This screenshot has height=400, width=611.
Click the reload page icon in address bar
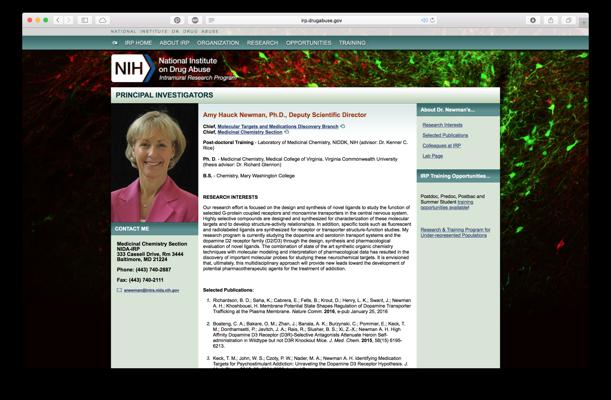pos(431,20)
